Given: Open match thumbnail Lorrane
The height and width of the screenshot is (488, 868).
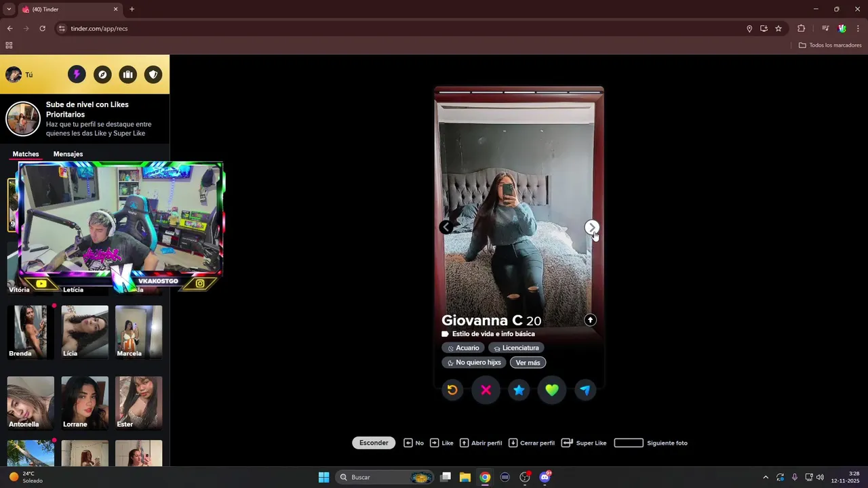Looking at the screenshot, I should 85,403.
